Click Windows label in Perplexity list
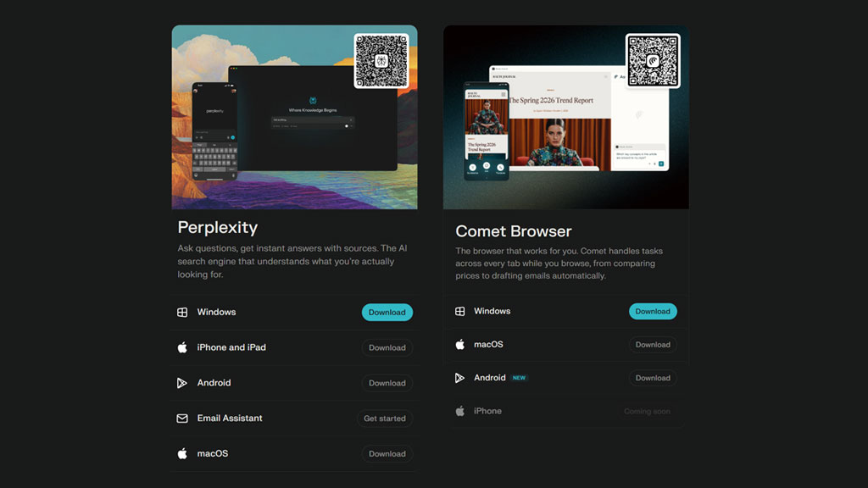The width and height of the screenshot is (868, 488). [x=216, y=312]
